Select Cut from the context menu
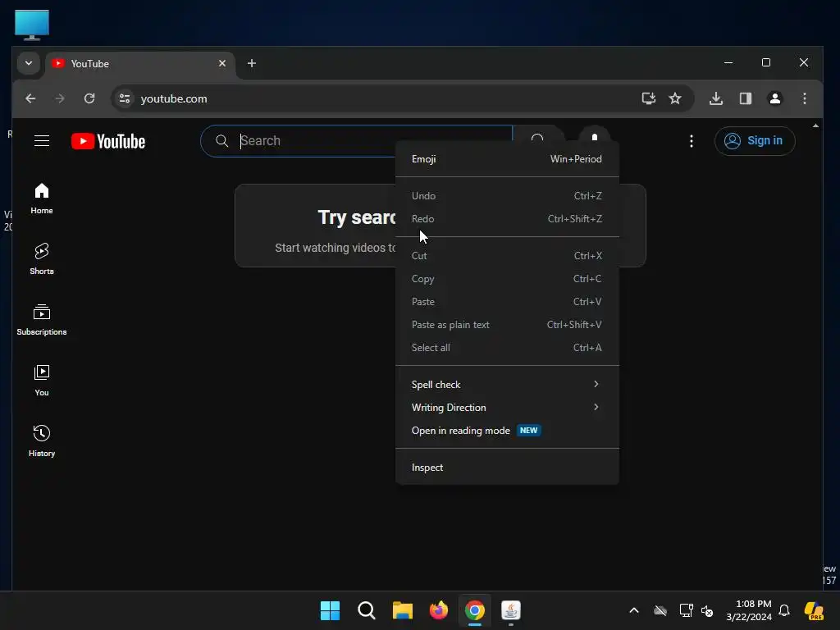 click(507, 256)
